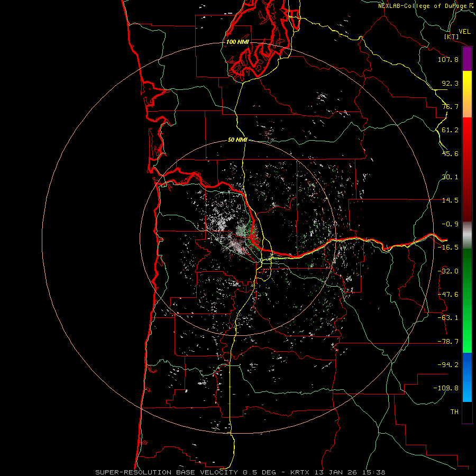Pick the purple swatch on velocity scale

[467, 59]
